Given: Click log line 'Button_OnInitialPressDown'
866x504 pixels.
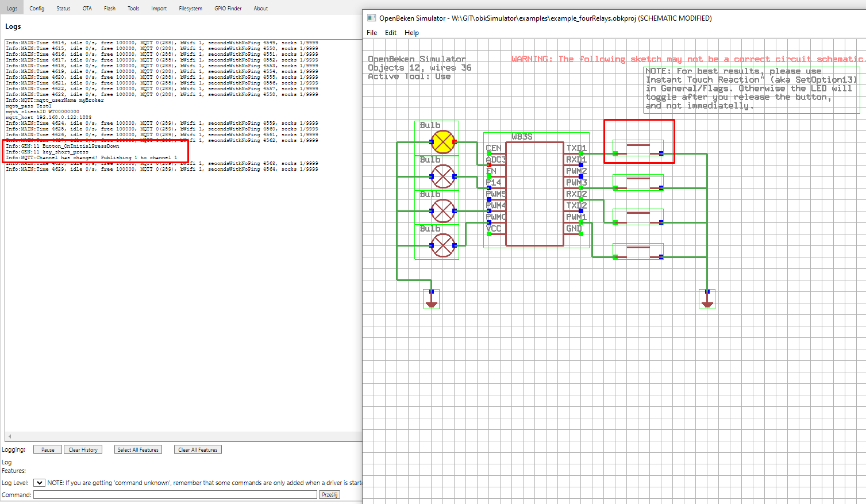Looking at the screenshot, I should pos(63,146).
